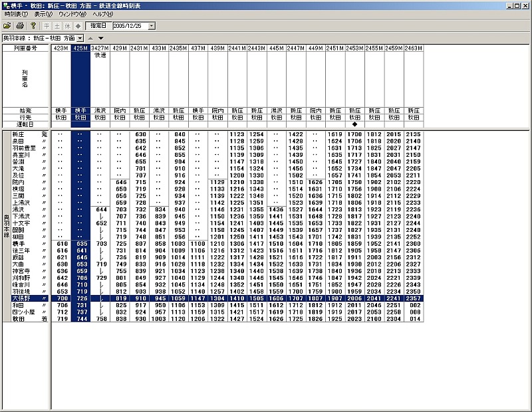Click the gray up triangle next to line selector
The image size is (532, 412).
[92, 38]
